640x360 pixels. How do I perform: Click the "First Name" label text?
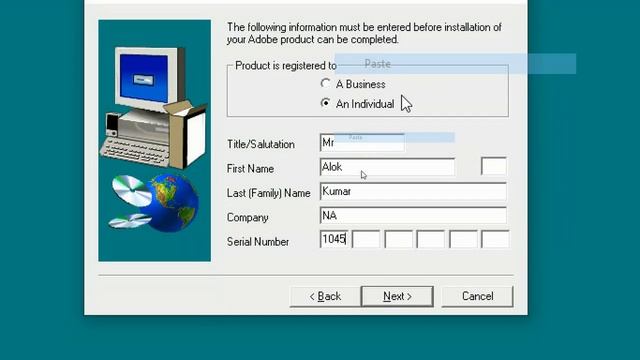pyautogui.click(x=250, y=169)
